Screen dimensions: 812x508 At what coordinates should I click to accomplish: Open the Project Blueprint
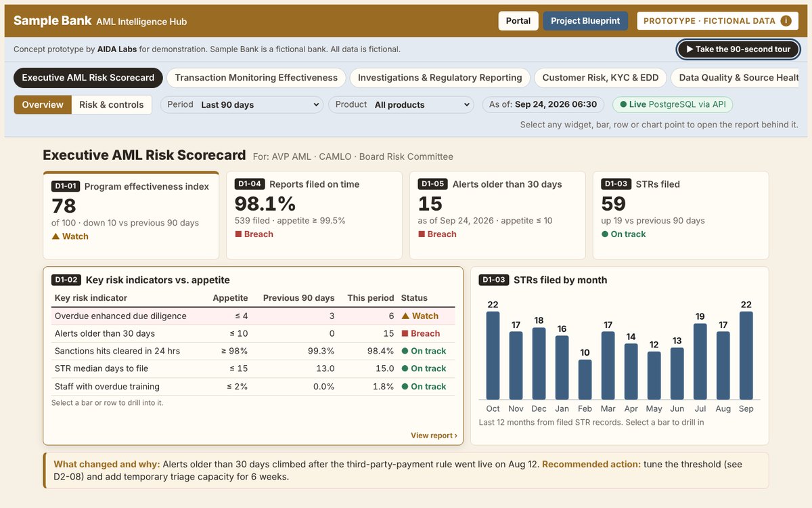point(585,21)
